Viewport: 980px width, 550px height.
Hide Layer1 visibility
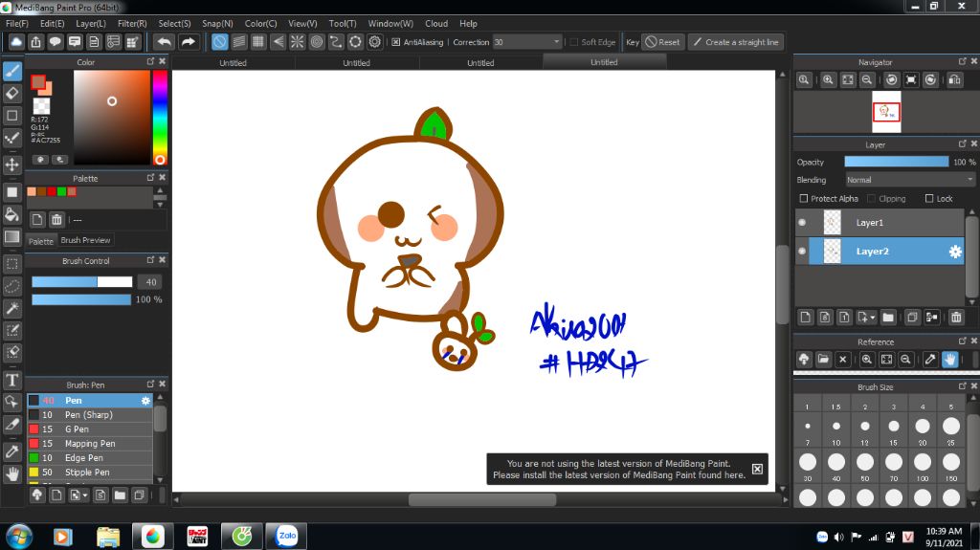tap(803, 223)
